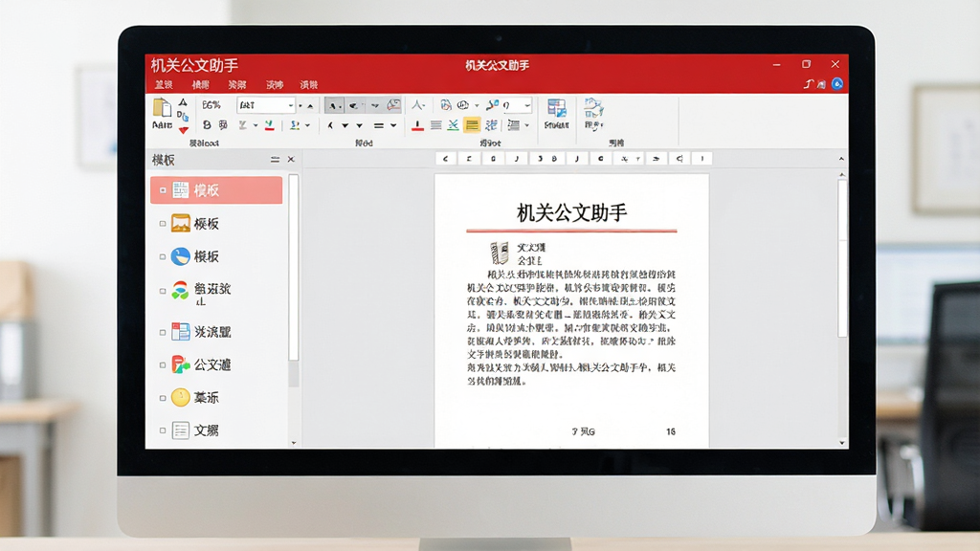
Task: Click the sidebar list scroll-down arrow
Action: [x=294, y=443]
